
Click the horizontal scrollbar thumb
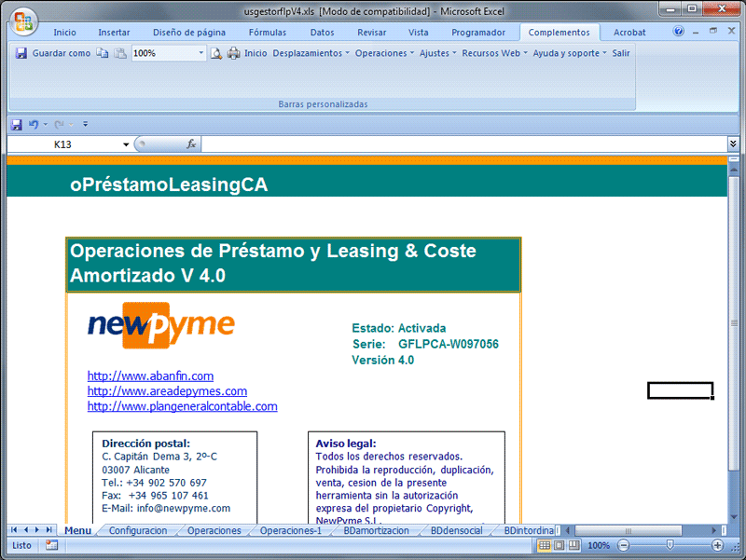(628, 530)
